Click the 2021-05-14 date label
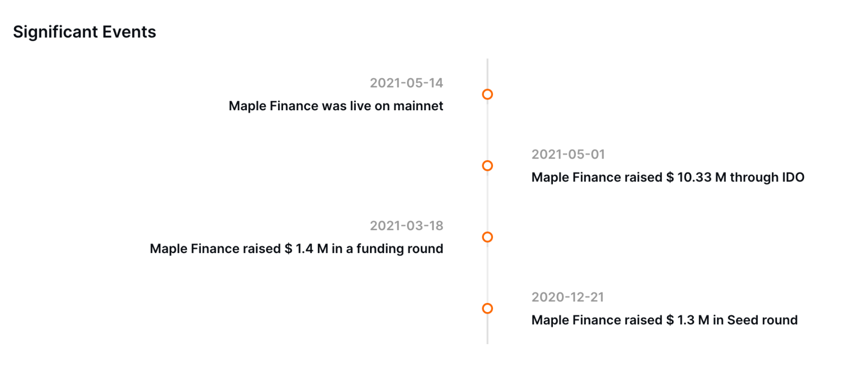Viewport: 868px width, 367px height. 407,83
